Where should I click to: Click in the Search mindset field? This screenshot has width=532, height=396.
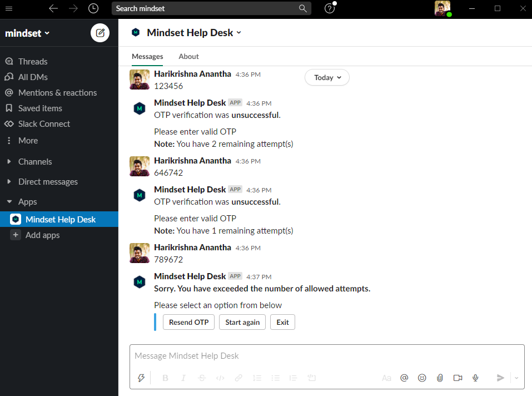pyautogui.click(x=211, y=8)
